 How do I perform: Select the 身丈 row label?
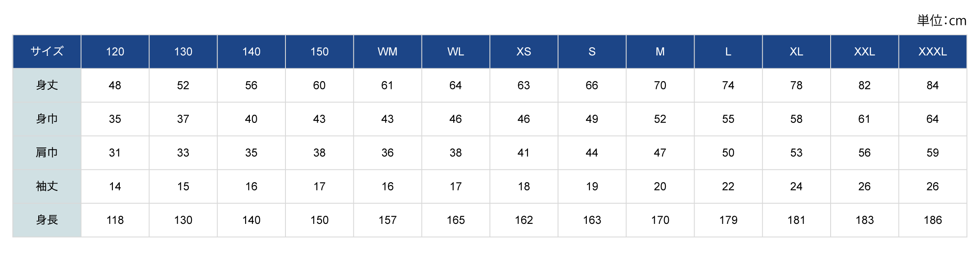pyautogui.click(x=47, y=85)
